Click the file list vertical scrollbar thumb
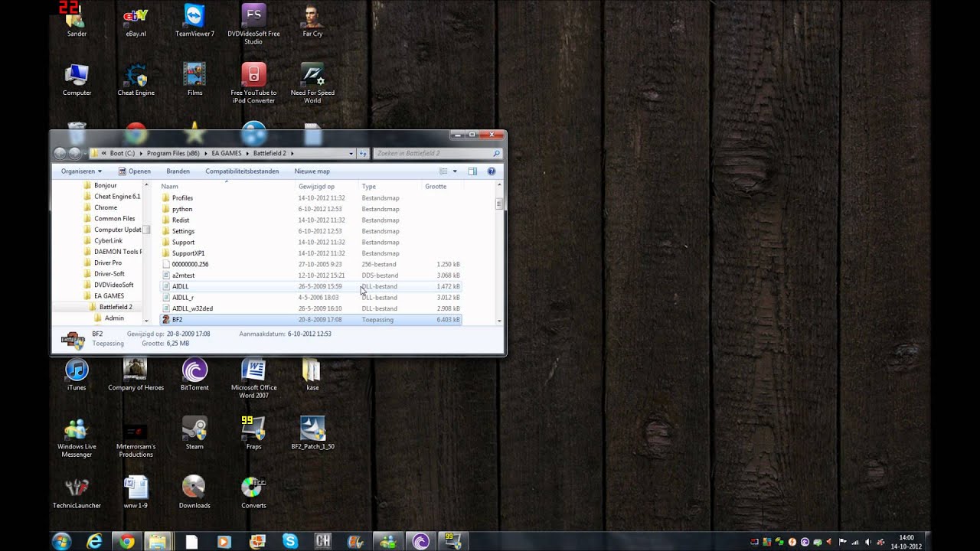980x551 pixels. pyautogui.click(x=499, y=203)
